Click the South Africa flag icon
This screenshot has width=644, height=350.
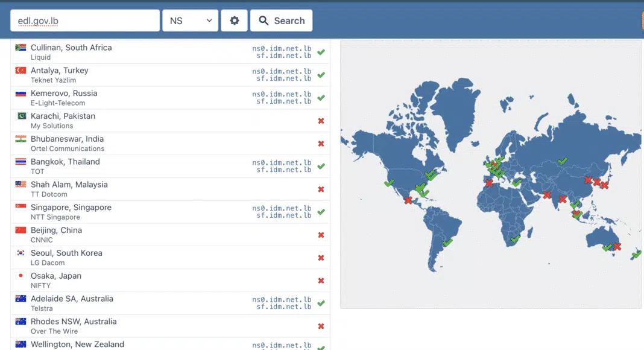(21, 48)
